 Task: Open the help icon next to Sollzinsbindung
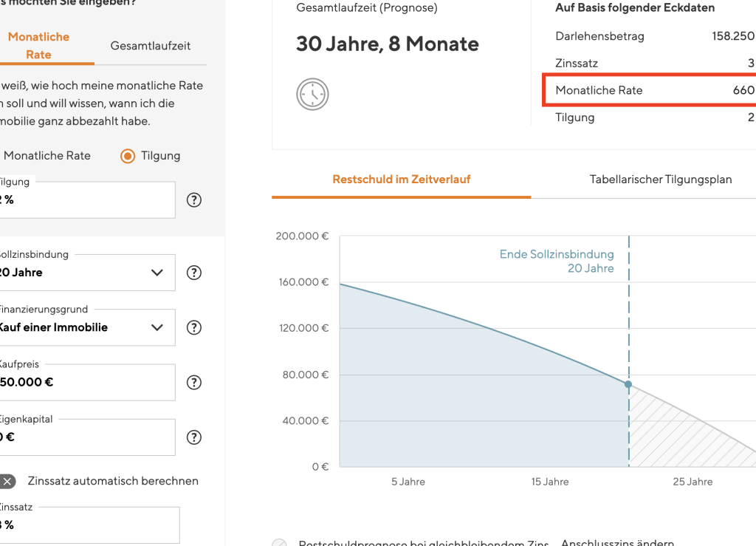point(194,273)
